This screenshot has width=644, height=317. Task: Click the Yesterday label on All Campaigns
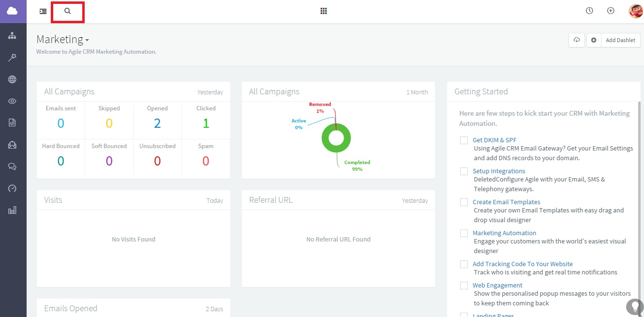(x=210, y=92)
